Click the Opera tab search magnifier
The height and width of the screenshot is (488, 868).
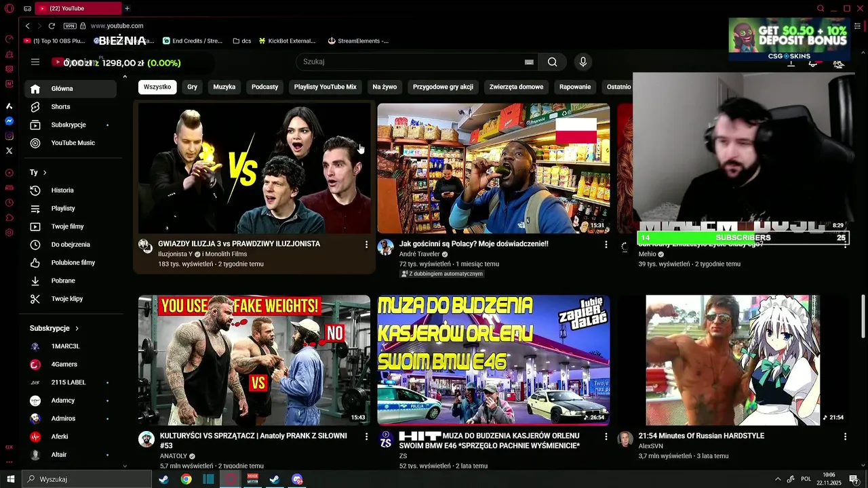821,8
